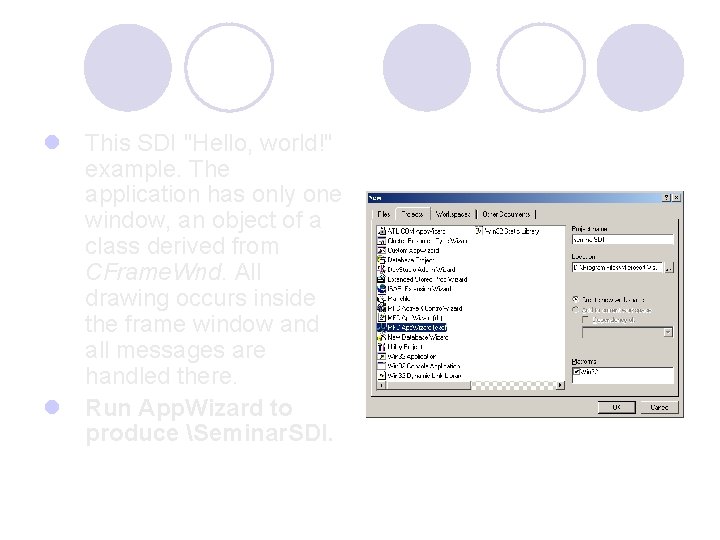The width and height of the screenshot is (720, 540).
Task: Choose MFC AppWizard (dll) icon
Action: 381,318
